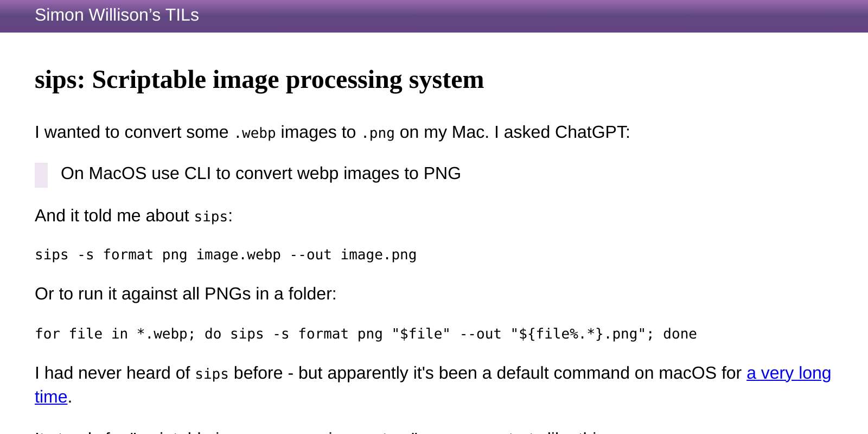This screenshot has height=434, width=868.
Task: Click the image.webp filename in the command
Action: click(x=238, y=254)
